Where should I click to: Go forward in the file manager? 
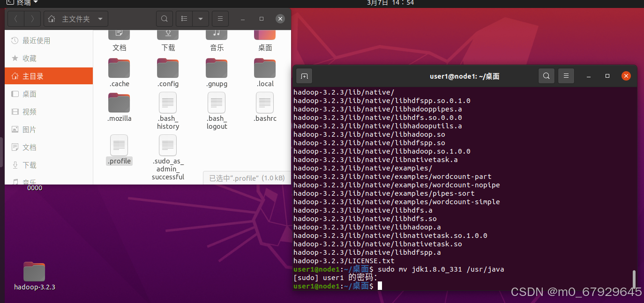[x=32, y=19]
